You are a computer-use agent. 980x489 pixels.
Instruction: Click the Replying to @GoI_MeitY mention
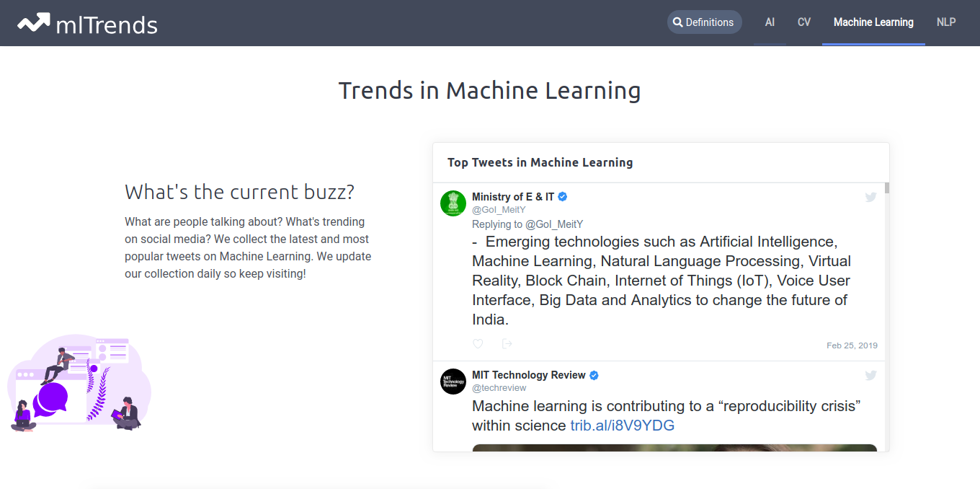554,224
